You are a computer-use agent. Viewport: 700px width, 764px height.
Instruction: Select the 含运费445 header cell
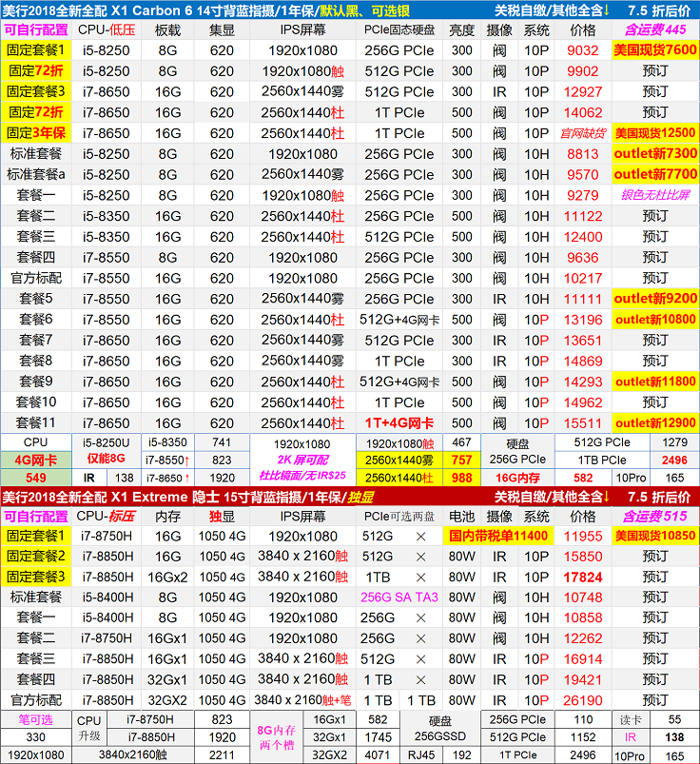click(655, 30)
